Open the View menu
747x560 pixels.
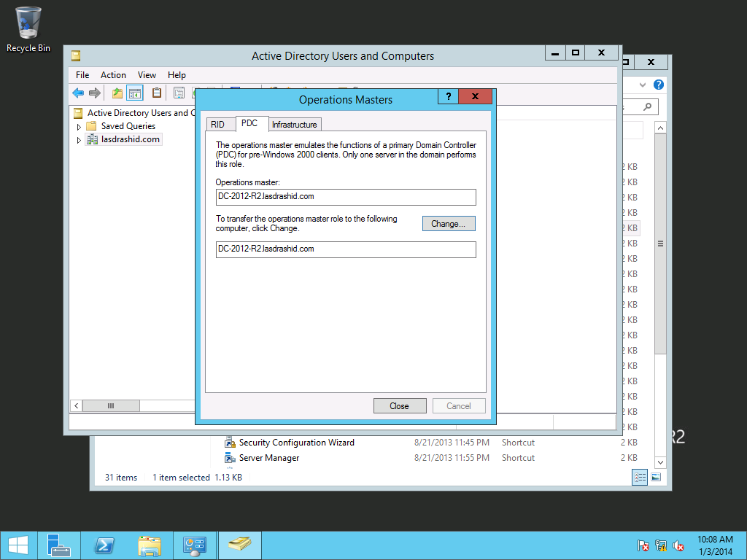tap(147, 75)
